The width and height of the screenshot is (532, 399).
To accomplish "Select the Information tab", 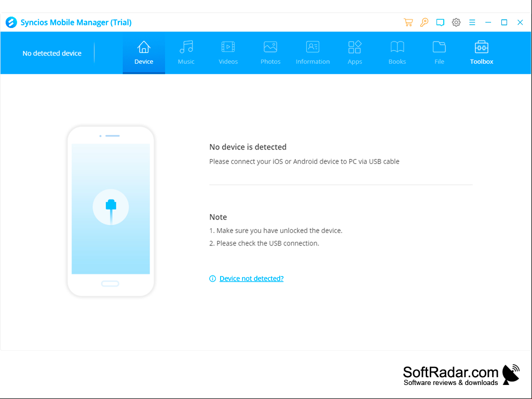I will click(312, 53).
